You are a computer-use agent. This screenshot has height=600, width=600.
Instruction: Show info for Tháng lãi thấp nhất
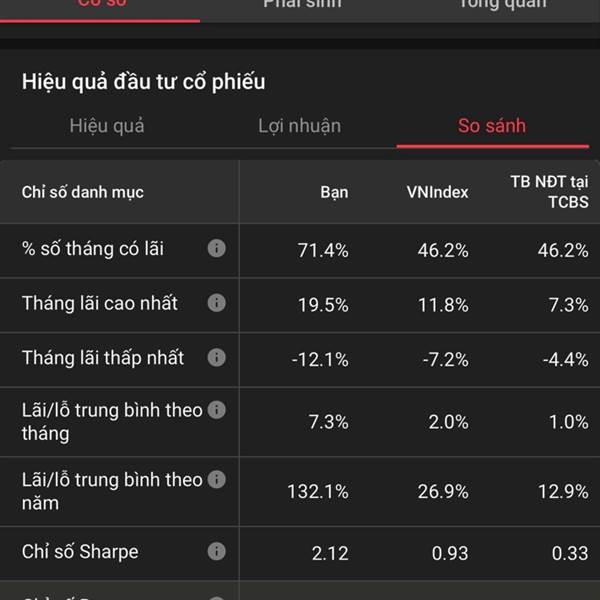[217, 358]
